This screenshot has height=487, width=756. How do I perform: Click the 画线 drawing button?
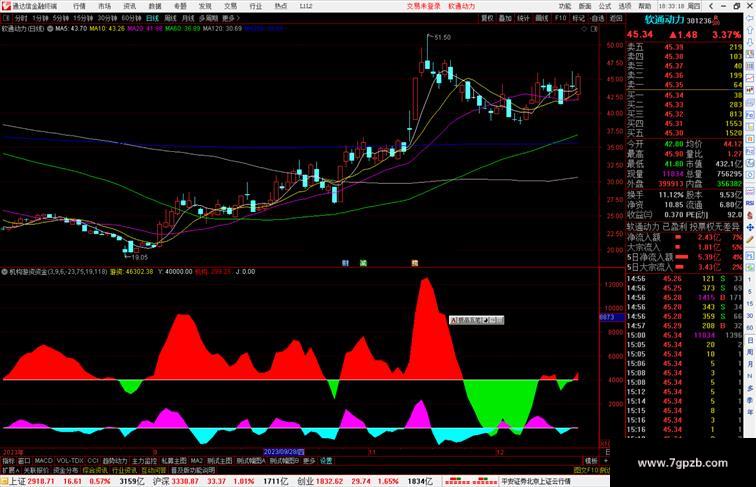(542, 18)
